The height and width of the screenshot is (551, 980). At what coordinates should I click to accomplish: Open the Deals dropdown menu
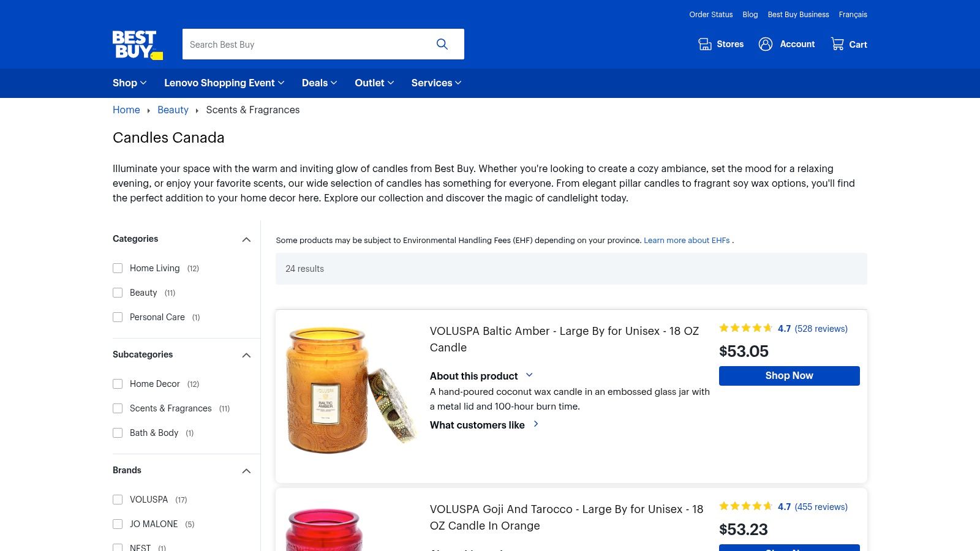coord(320,83)
